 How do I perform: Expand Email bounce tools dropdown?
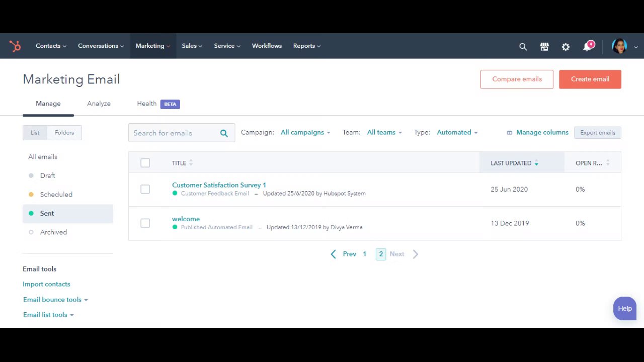click(55, 300)
